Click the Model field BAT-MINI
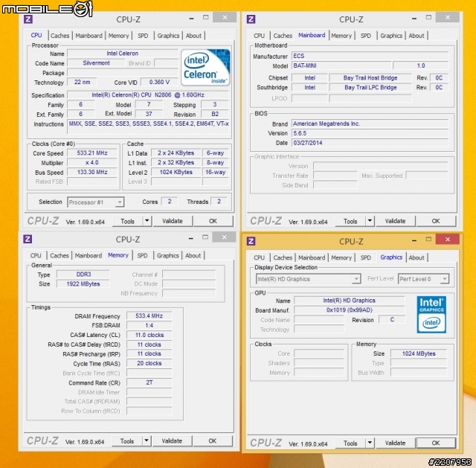This screenshot has width=476, height=468. [x=341, y=65]
